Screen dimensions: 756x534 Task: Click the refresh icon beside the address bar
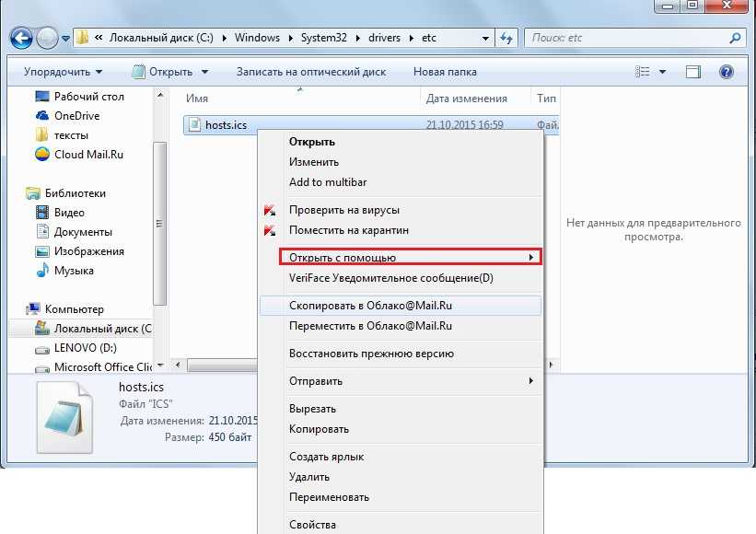pos(506,38)
